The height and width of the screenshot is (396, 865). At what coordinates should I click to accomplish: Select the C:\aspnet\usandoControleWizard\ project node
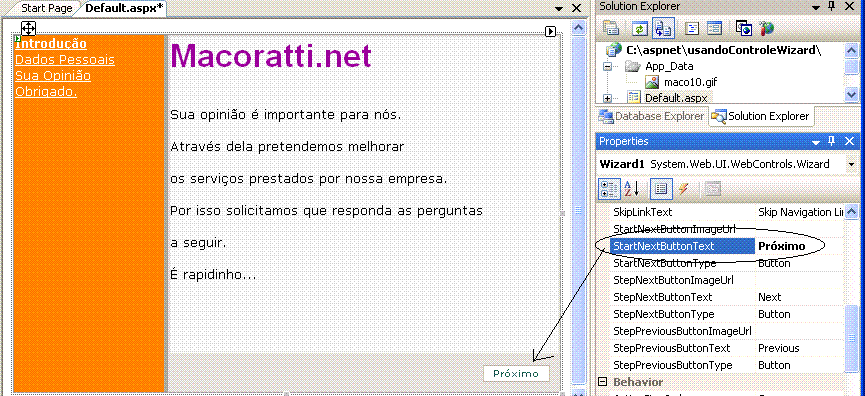(724, 50)
